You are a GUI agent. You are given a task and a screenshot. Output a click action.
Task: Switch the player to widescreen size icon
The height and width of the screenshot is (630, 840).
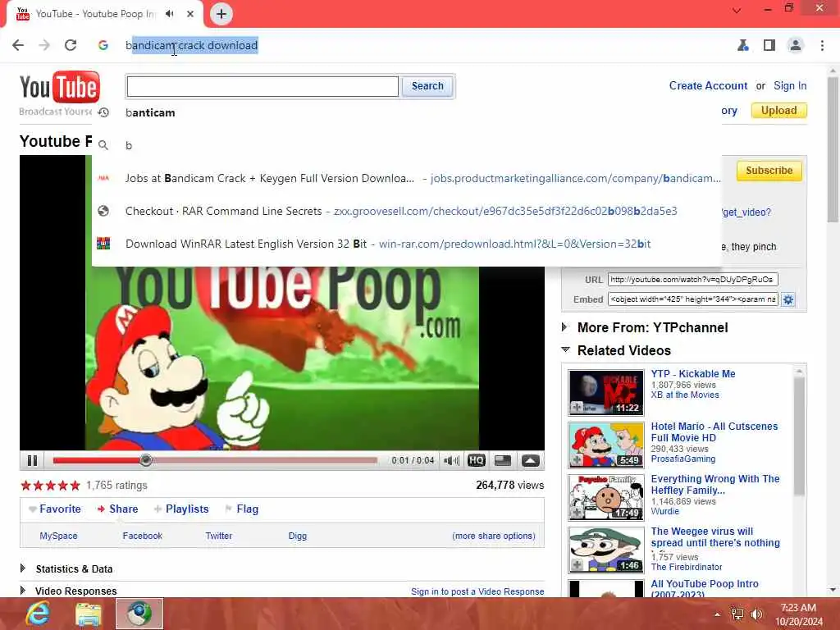tap(503, 460)
